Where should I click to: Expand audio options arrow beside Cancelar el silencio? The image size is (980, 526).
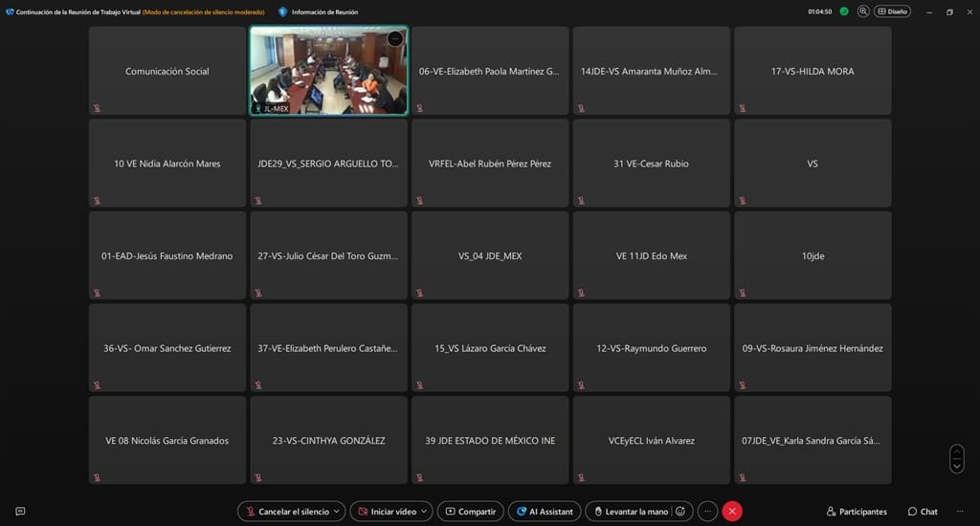pyautogui.click(x=337, y=511)
